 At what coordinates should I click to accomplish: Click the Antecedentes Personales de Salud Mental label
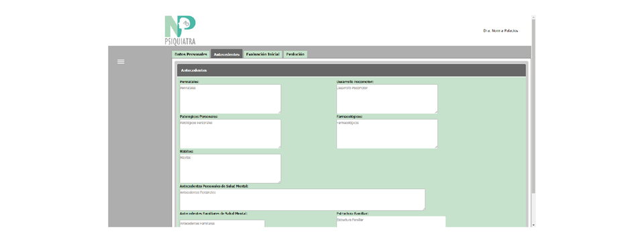click(214, 186)
